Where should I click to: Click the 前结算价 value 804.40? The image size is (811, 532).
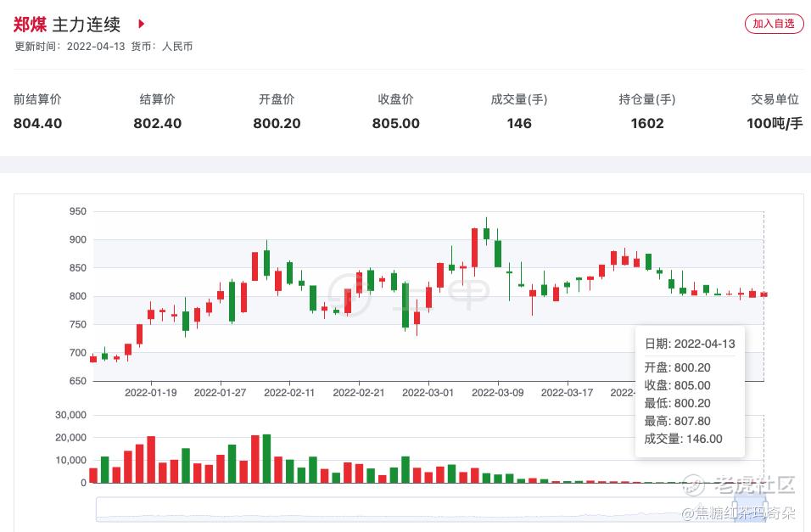pos(37,124)
